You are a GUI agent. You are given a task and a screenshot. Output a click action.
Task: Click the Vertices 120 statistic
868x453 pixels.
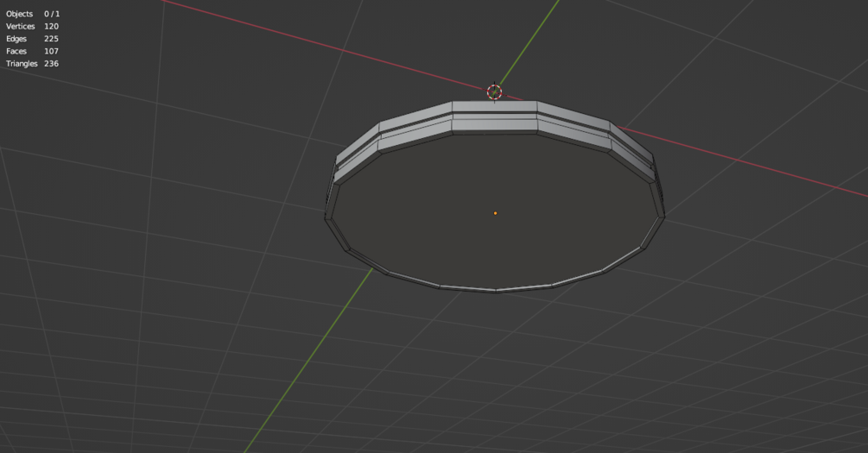[32, 26]
